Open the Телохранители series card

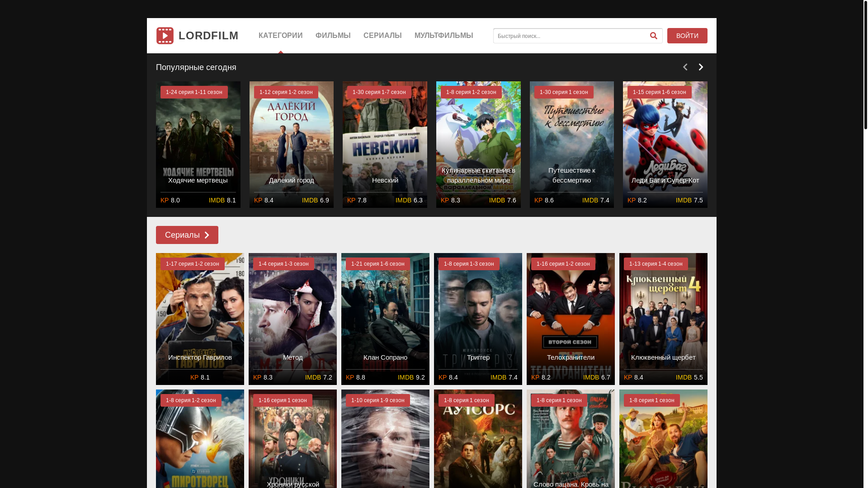[x=571, y=319]
